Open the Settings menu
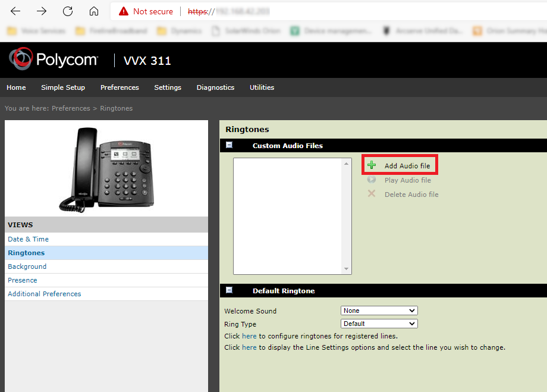The image size is (547, 392). tap(168, 87)
